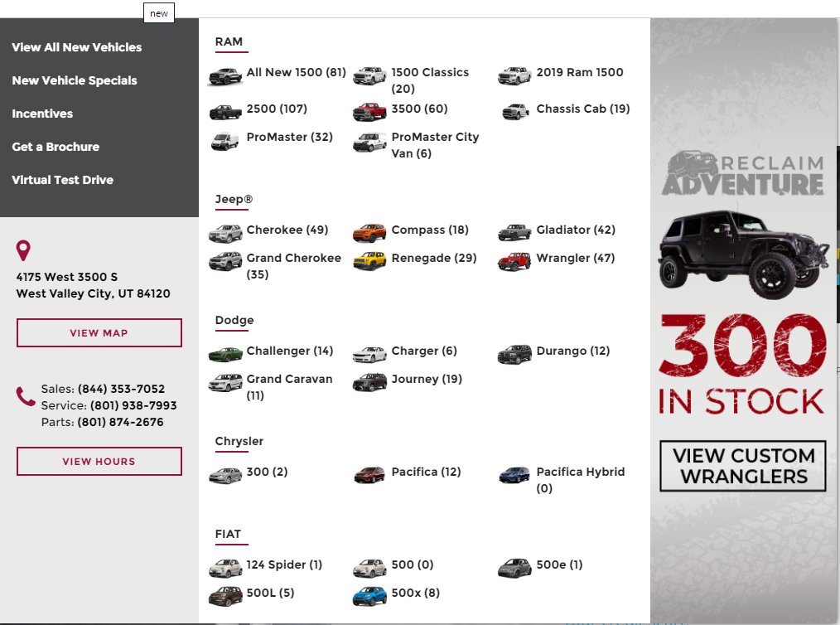Click the red Pacifica minivan image

(369, 475)
